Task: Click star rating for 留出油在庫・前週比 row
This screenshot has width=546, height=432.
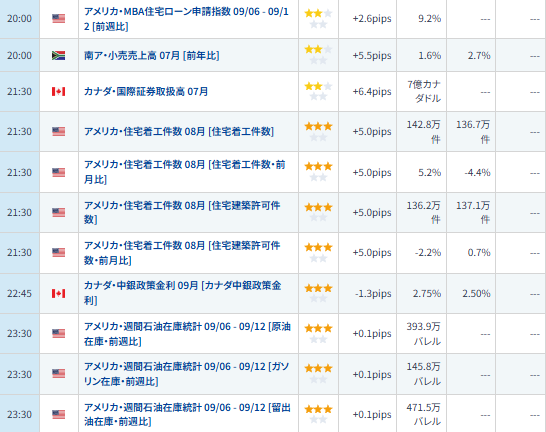Action: point(318,414)
